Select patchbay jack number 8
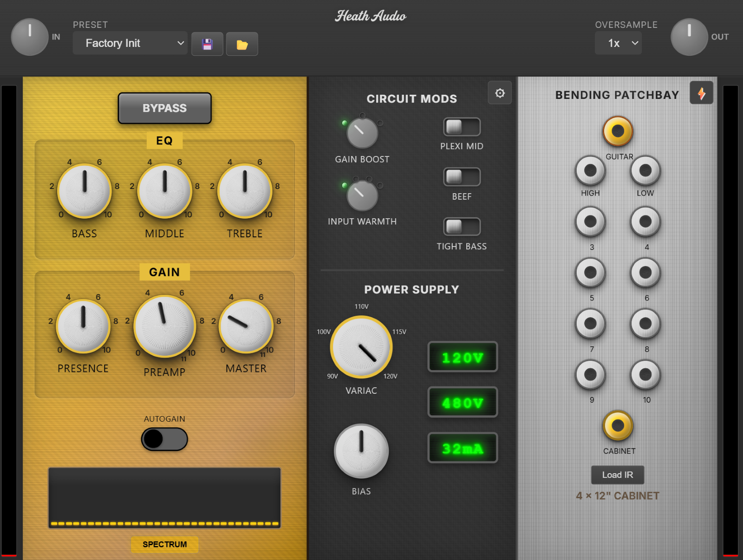 645,324
